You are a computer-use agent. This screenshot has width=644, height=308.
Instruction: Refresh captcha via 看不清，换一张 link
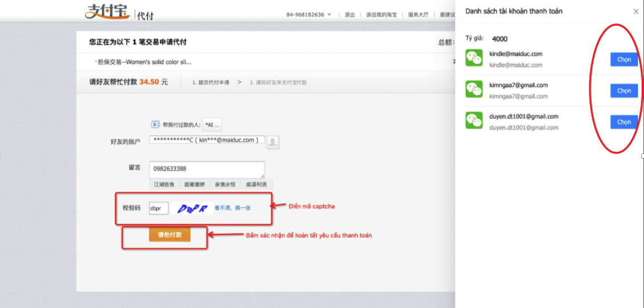coord(232,208)
